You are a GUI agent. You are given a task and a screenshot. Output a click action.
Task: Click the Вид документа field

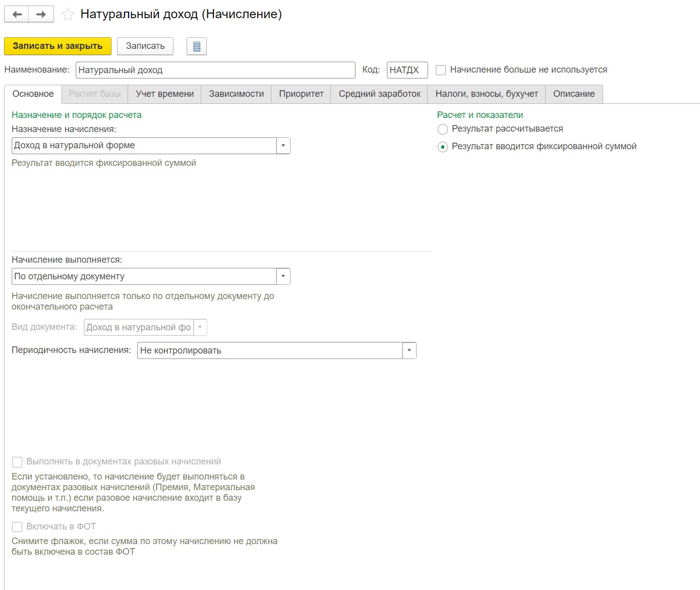pyautogui.click(x=139, y=327)
